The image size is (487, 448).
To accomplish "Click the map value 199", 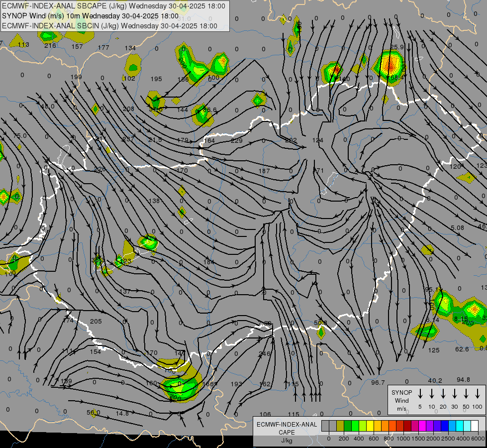I will click(76, 77).
